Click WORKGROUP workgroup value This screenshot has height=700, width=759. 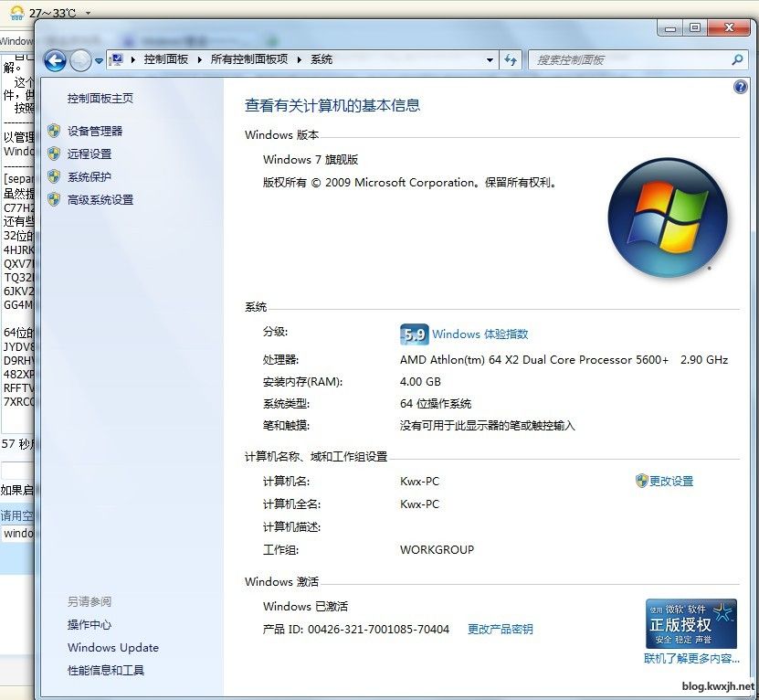pos(437,550)
